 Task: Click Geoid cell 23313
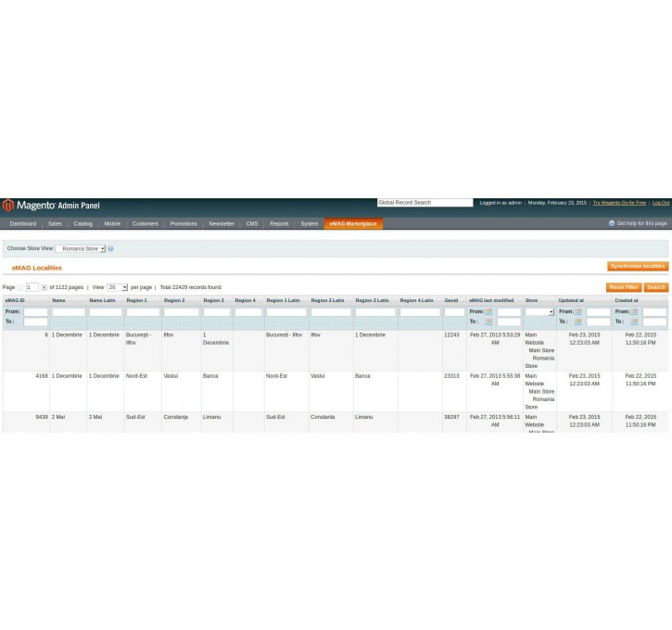pyautogui.click(x=451, y=376)
